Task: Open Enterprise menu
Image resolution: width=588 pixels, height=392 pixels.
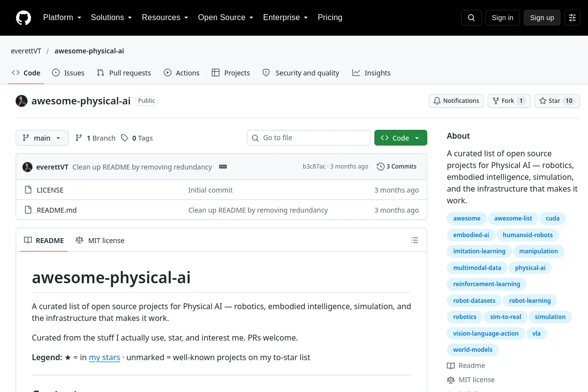Action: coord(285,18)
